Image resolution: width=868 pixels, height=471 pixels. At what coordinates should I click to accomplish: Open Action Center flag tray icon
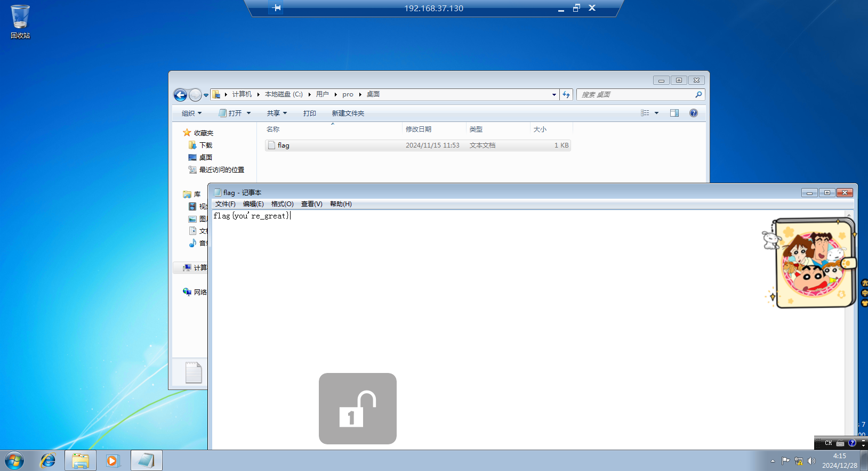785,461
